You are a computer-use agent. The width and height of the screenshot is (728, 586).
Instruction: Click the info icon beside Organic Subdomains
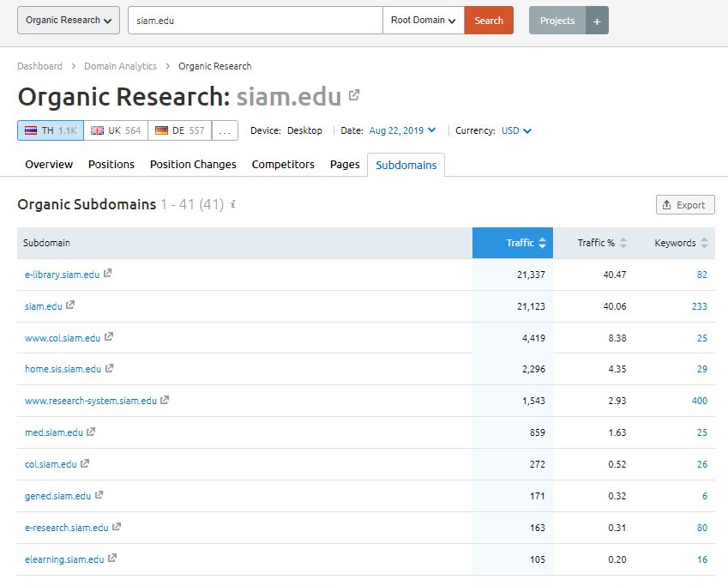233,204
